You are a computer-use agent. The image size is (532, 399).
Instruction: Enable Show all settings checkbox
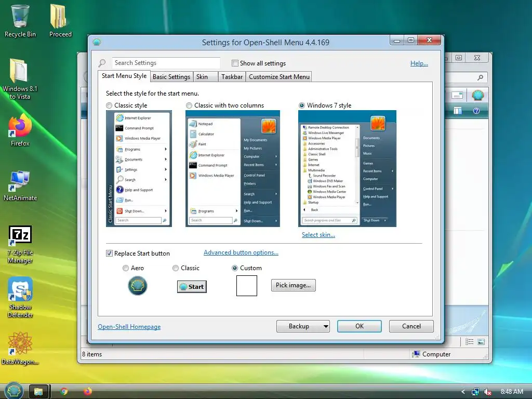(235, 63)
